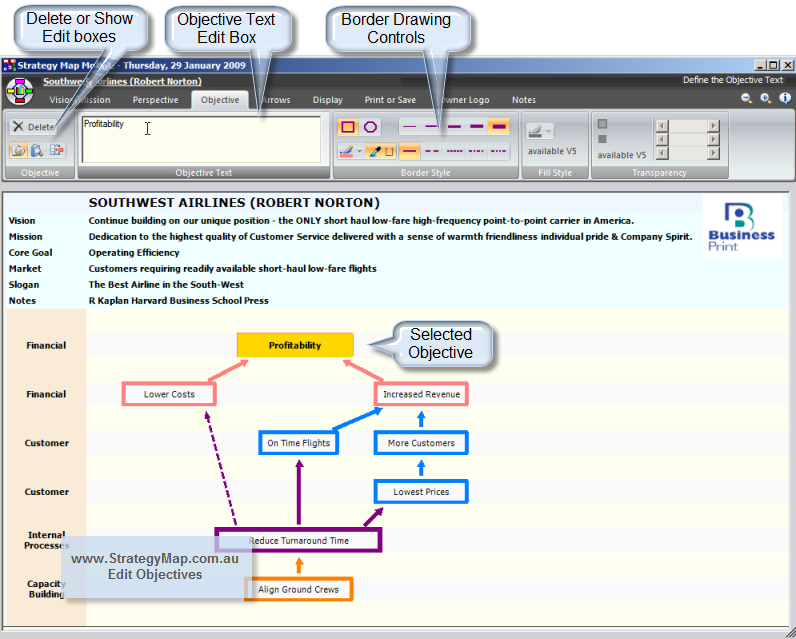This screenshot has height=639, width=796.
Task: Click the Fill Style paint icon
Action: (x=535, y=131)
